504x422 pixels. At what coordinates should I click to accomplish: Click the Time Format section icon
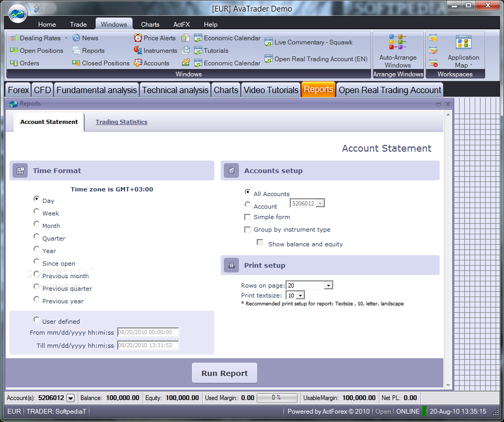(20, 170)
